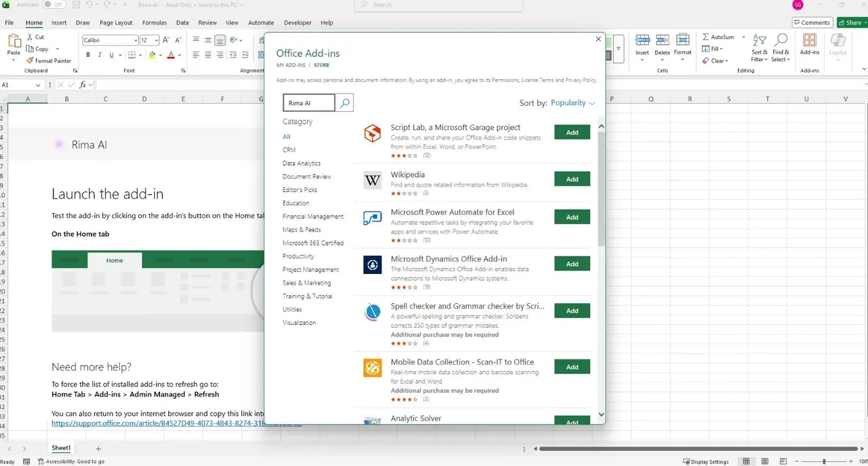
Task: Add a new sheet with plus
Action: point(98,448)
